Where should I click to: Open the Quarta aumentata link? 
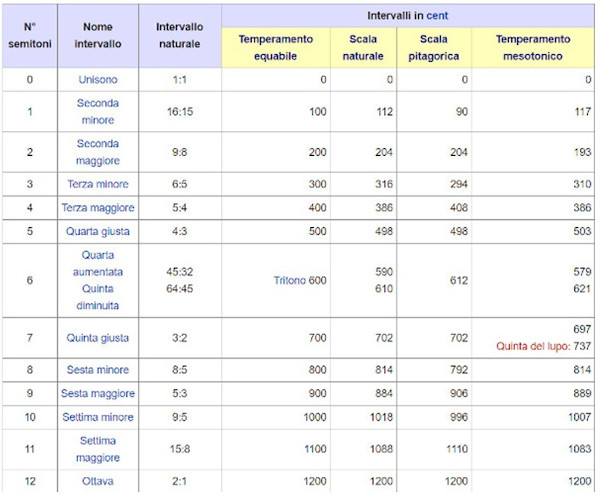point(105,263)
